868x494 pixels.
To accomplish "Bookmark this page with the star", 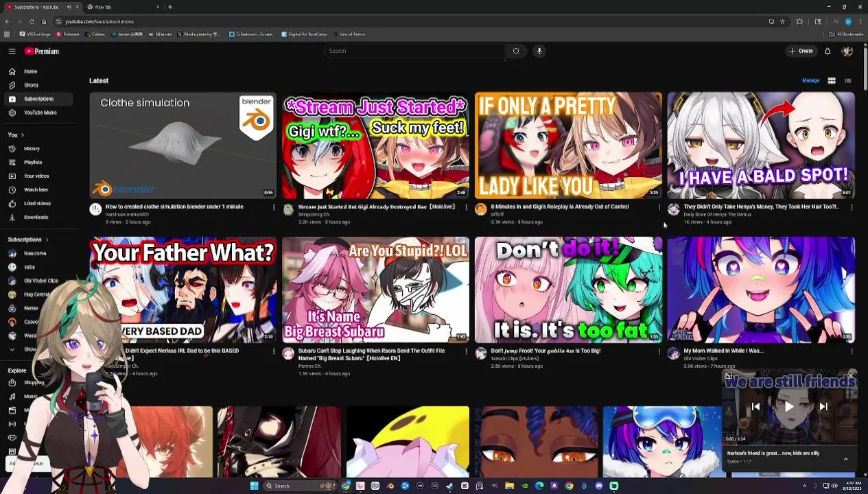I will click(x=782, y=21).
